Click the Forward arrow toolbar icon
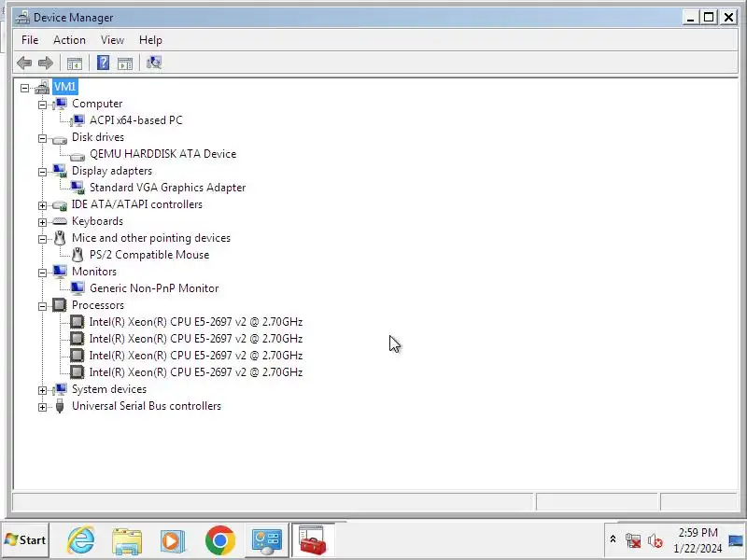This screenshot has width=747, height=560. [x=46, y=63]
